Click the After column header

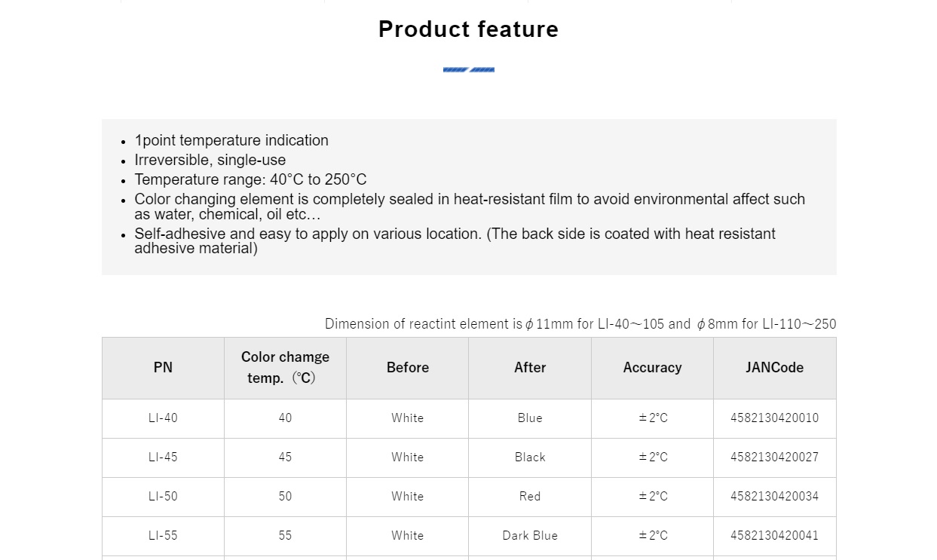[530, 368]
